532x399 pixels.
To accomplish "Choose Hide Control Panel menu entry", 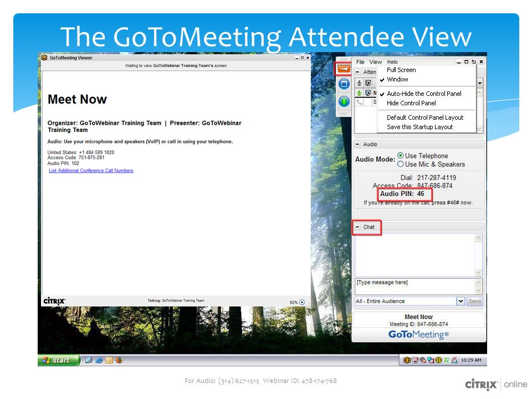I will (x=411, y=103).
